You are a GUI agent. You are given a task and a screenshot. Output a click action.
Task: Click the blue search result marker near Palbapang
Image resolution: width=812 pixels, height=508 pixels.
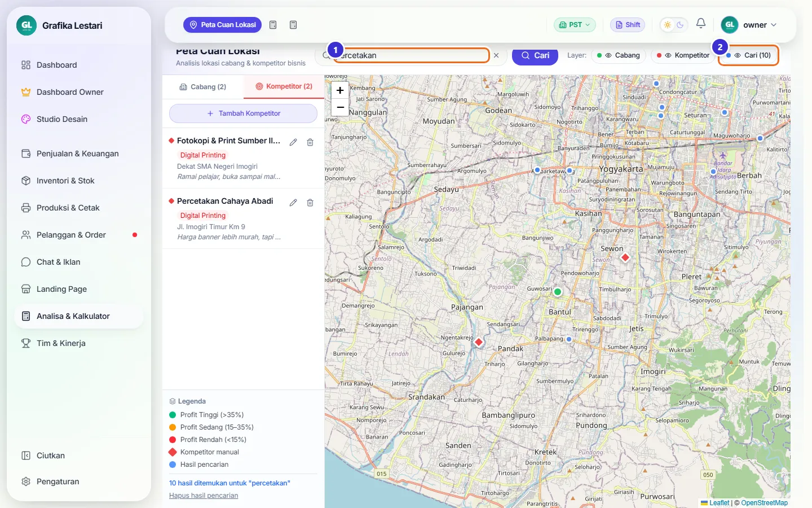(x=569, y=339)
